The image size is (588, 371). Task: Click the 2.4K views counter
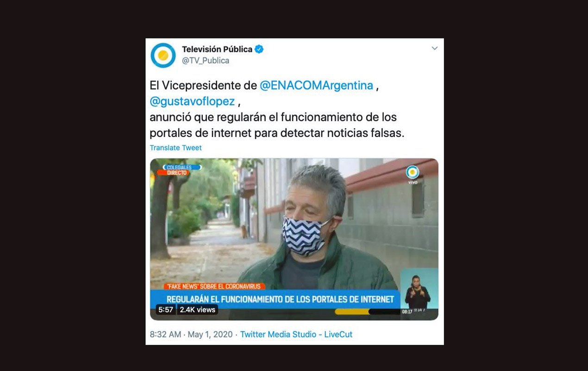click(x=198, y=310)
